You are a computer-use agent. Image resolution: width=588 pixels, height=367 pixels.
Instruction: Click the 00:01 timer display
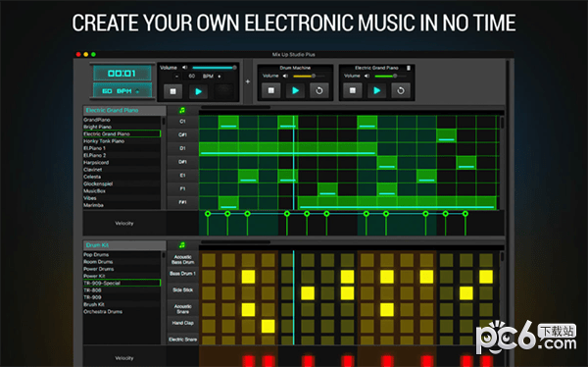coord(122,74)
